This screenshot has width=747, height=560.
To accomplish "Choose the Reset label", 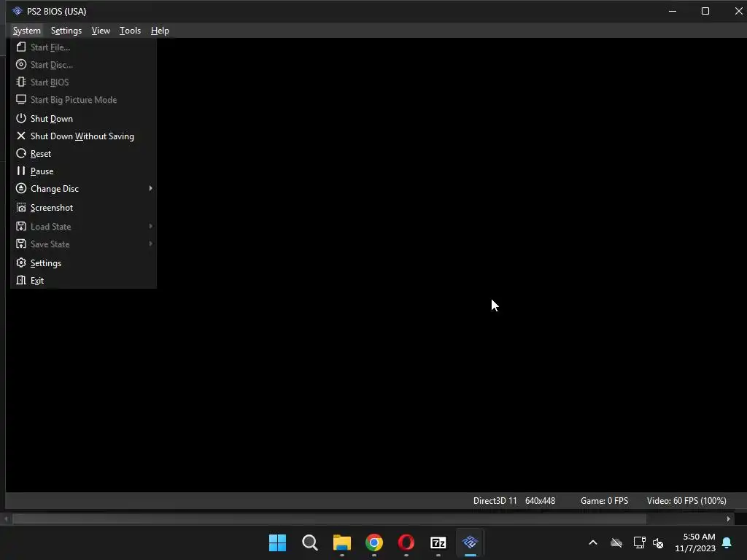I will click(41, 154).
